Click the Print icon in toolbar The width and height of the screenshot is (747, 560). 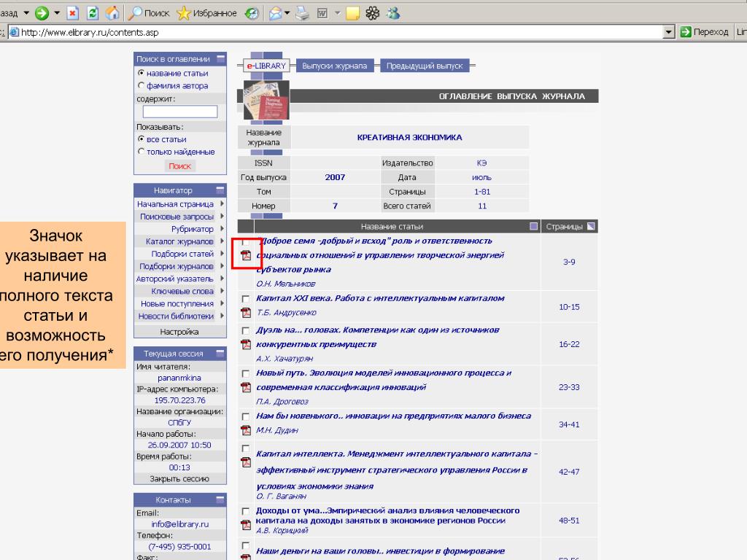tap(302, 13)
